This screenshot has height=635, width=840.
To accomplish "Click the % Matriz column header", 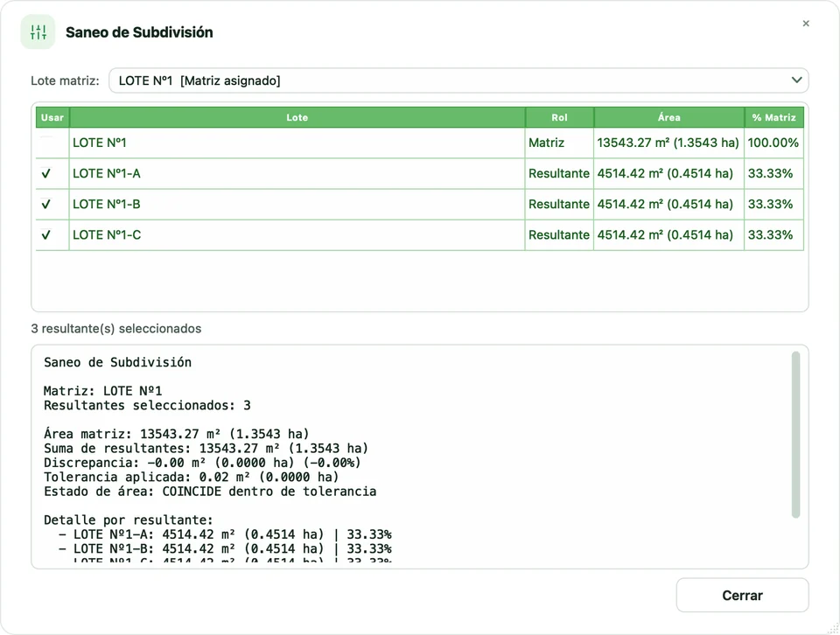I will tap(774, 117).
